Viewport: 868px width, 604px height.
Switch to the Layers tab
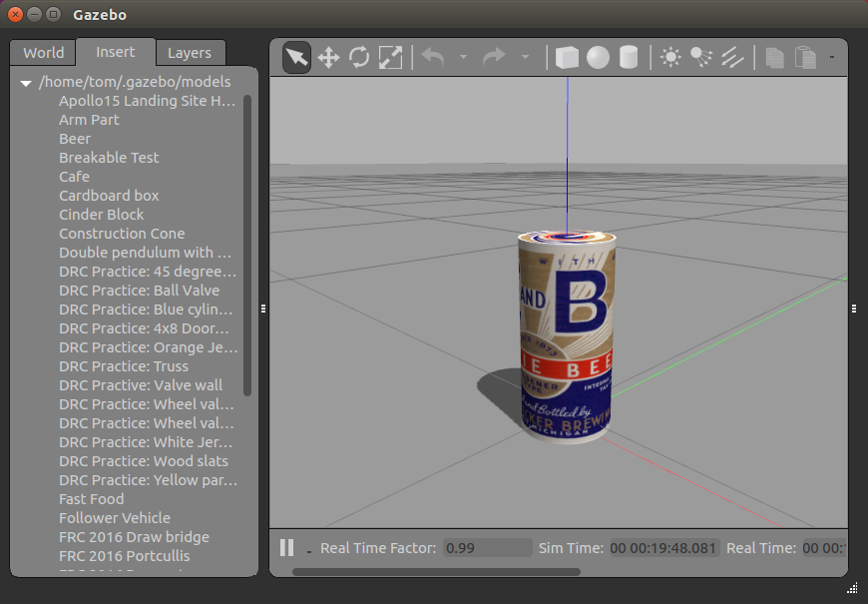190,53
